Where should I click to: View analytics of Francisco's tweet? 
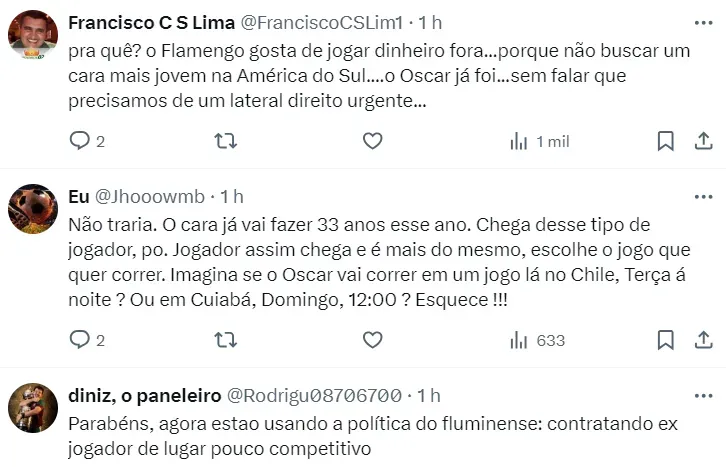coord(519,141)
